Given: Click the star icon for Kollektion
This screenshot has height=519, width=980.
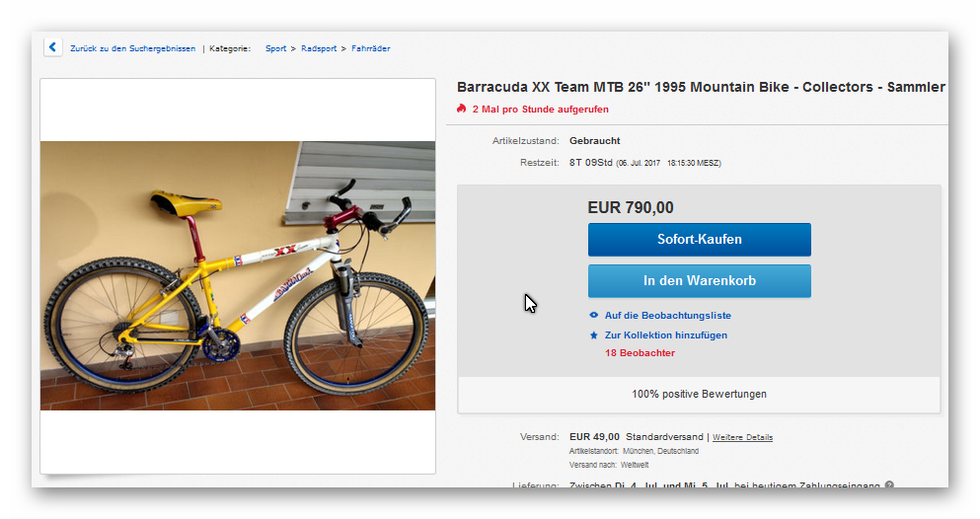Looking at the screenshot, I should [593, 335].
